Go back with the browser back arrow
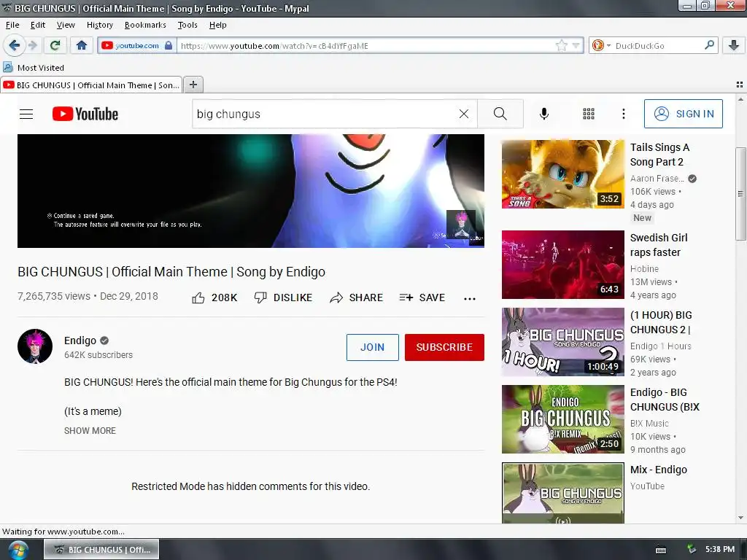Screen dimensions: 747x560 coord(15,46)
